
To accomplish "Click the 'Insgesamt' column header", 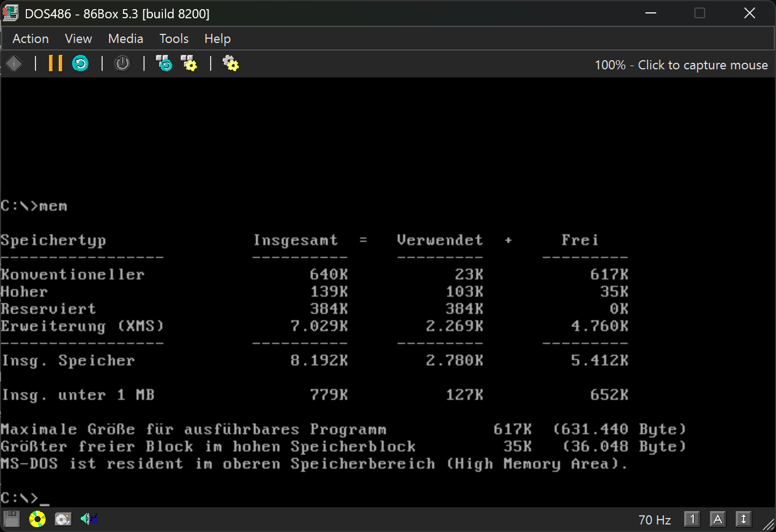I will coord(296,240).
